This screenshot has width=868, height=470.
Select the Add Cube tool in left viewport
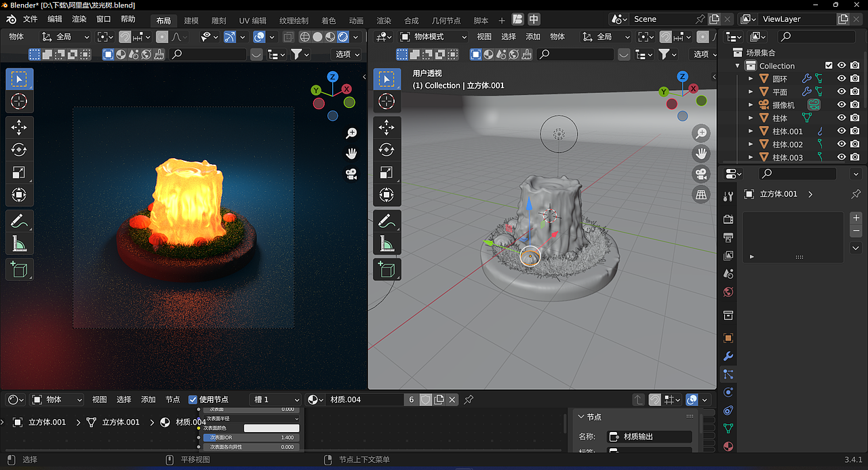(x=19, y=269)
